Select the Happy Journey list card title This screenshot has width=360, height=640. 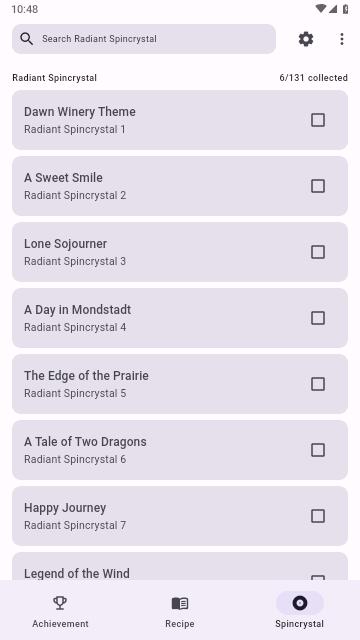pos(65,508)
